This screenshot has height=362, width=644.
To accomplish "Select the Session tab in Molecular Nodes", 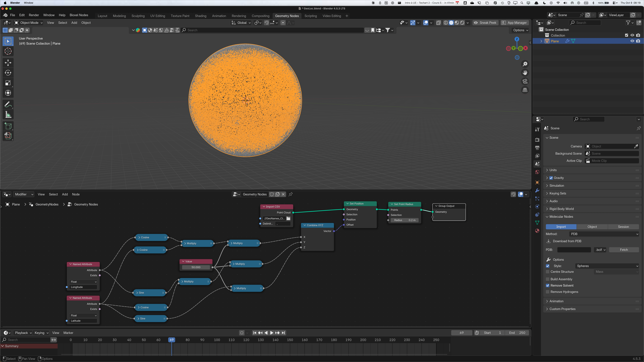I will coord(623,227).
